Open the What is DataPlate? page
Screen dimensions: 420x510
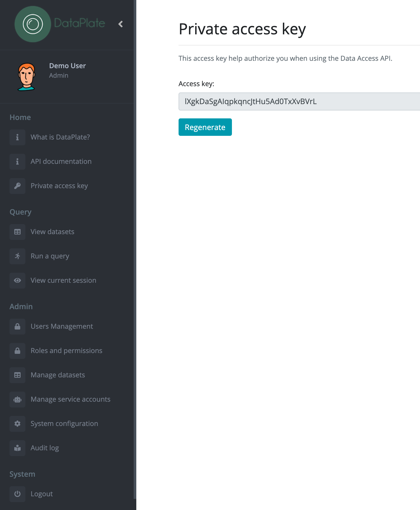(x=60, y=137)
